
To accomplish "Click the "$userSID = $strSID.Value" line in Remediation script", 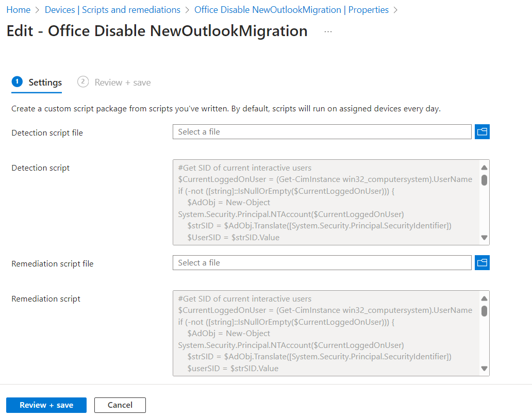I will tap(233, 369).
